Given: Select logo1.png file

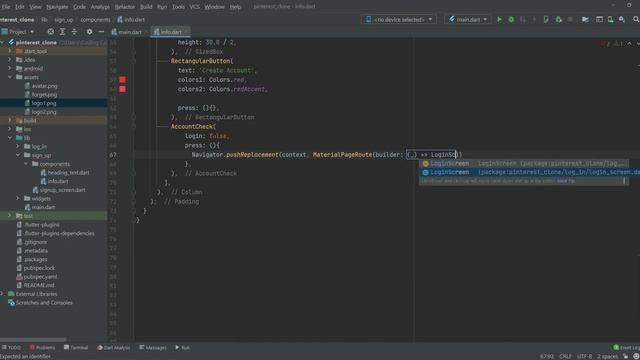Looking at the screenshot, I should pos(44,103).
